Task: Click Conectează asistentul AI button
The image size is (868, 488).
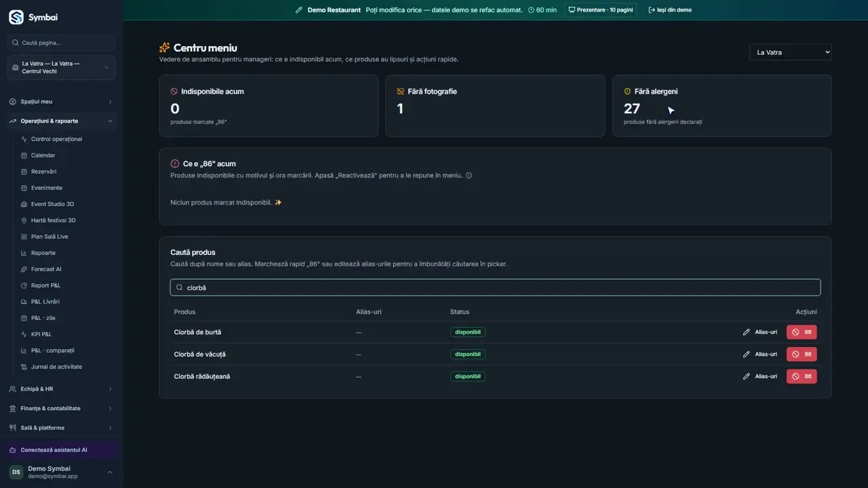Action: click(61, 450)
